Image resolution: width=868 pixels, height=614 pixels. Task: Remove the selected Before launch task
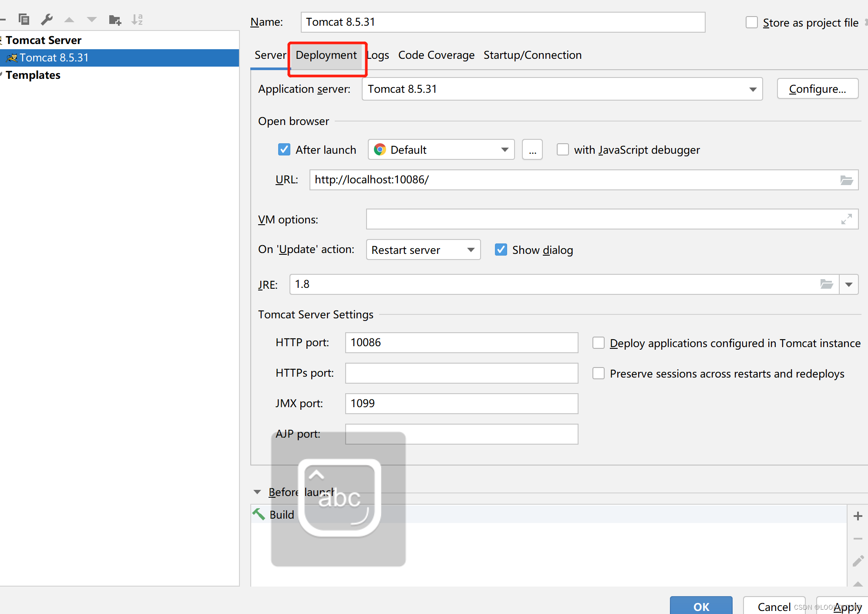858,539
